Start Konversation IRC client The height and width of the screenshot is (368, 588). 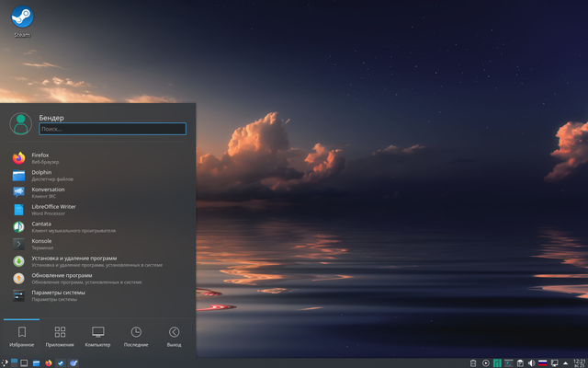[x=98, y=192]
